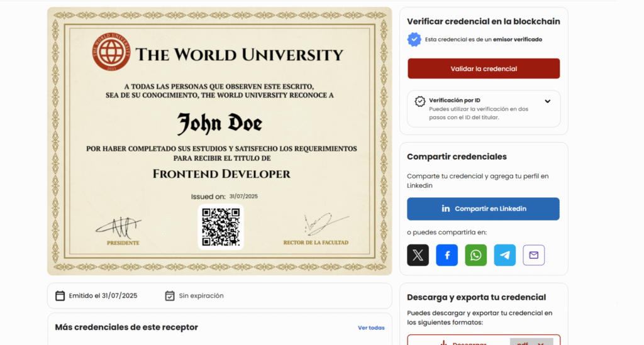
Task: Click the Verificación por ID badge icon
Action: 420,101
